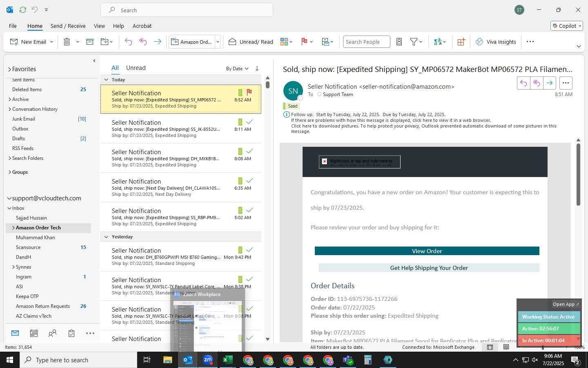Open the Address Book icon

point(399,42)
